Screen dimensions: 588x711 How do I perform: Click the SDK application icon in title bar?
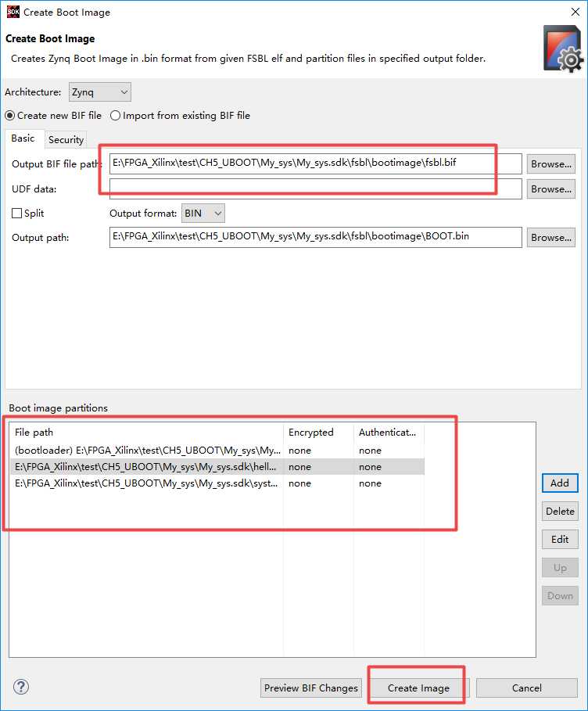click(x=13, y=12)
